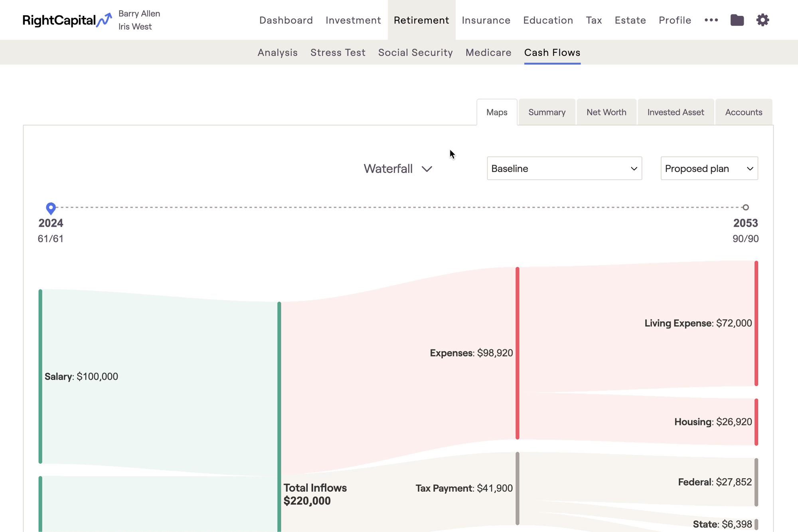
Task: Click the 2024 timeline pin marker
Action: tap(51, 208)
